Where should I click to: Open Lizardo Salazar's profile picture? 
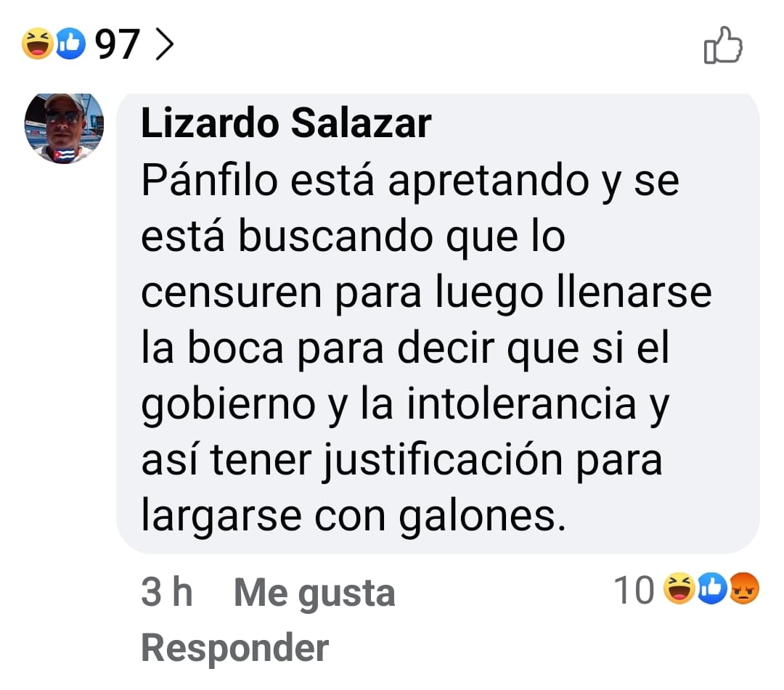(64, 128)
